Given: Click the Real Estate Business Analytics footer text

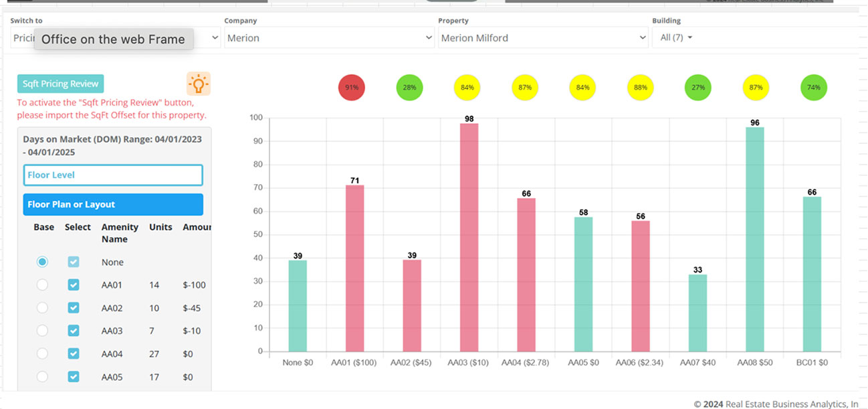Looking at the screenshot, I should click(776, 404).
